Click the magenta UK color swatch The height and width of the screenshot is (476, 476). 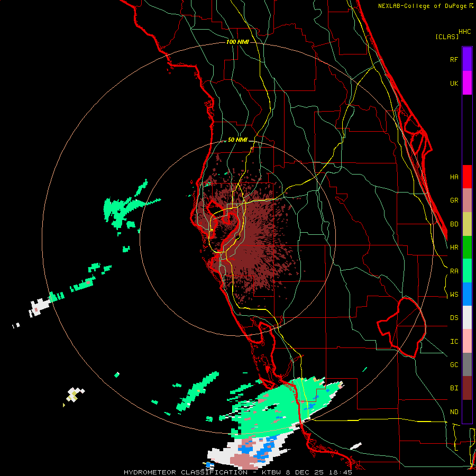pos(467,83)
